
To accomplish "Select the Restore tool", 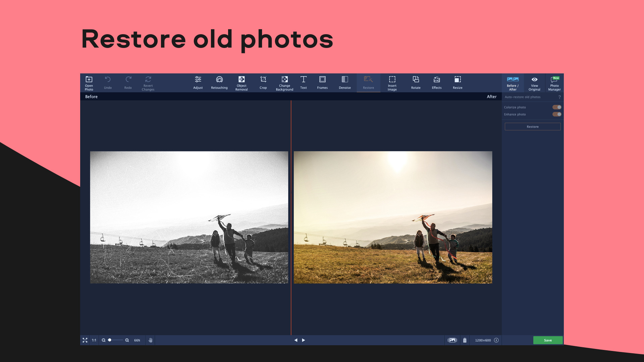I will [x=368, y=83].
